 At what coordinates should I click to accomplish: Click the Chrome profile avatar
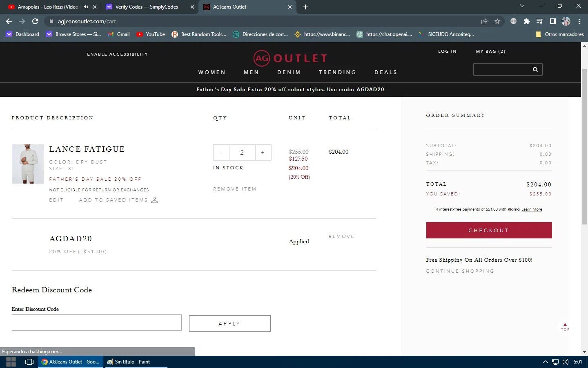[x=566, y=21]
